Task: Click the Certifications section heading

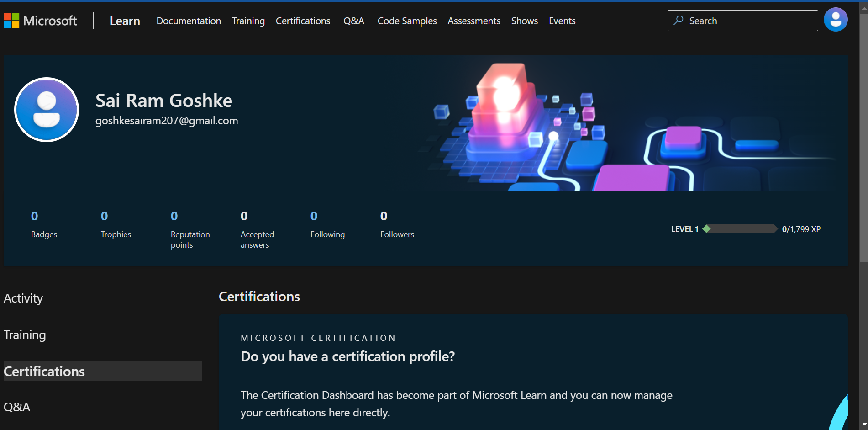Action: (259, 297)
